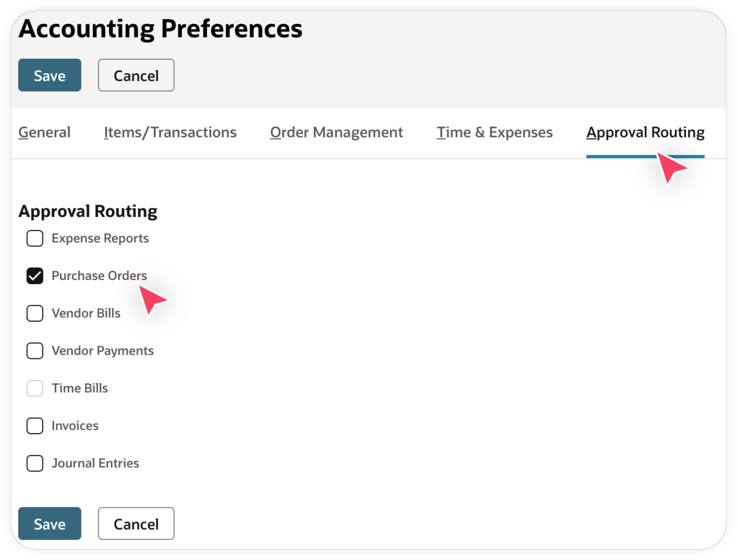This screenshot has height=560, width=737.
Task: Open the Items/Transactions tab
Action: [170, 132]
